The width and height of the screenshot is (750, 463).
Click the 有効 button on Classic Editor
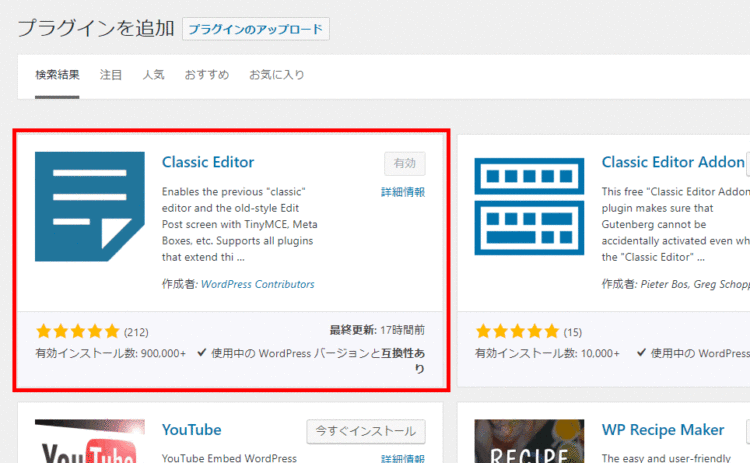pyautogui.click(x=405, y=164)
